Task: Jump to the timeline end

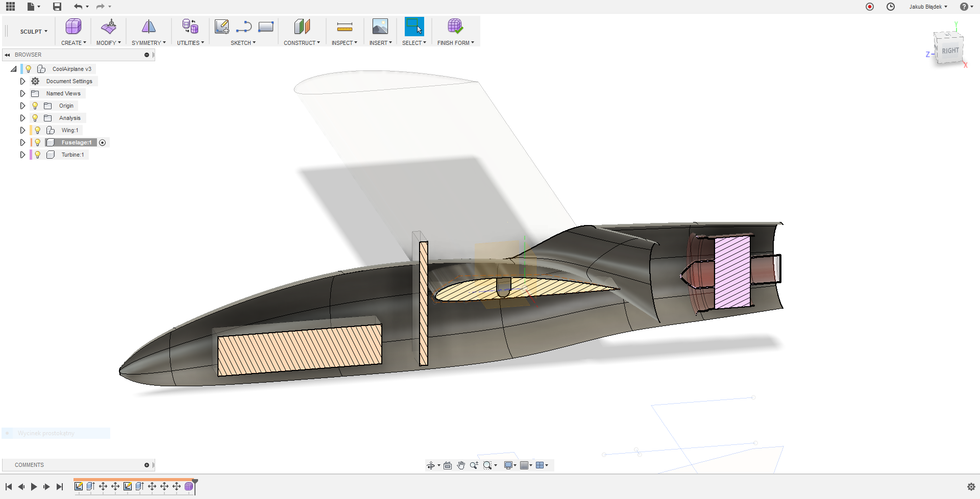Action: 60,487
